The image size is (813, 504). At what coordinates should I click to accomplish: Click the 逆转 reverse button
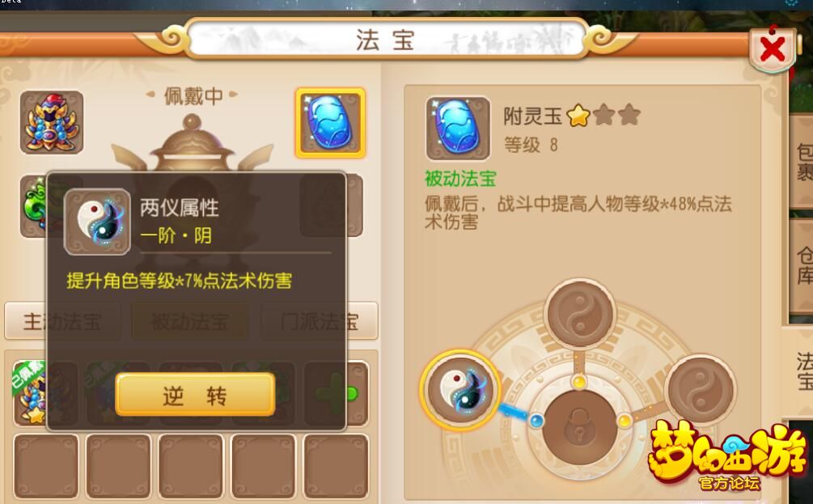(195, 395)
